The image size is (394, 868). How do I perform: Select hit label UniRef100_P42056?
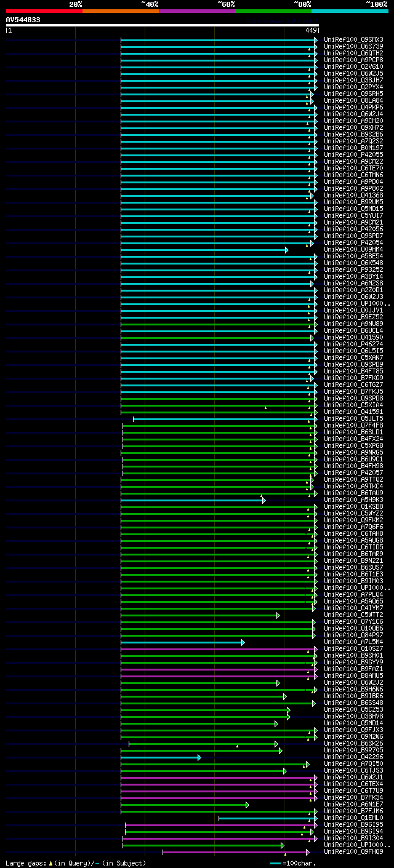click(353, 229)
